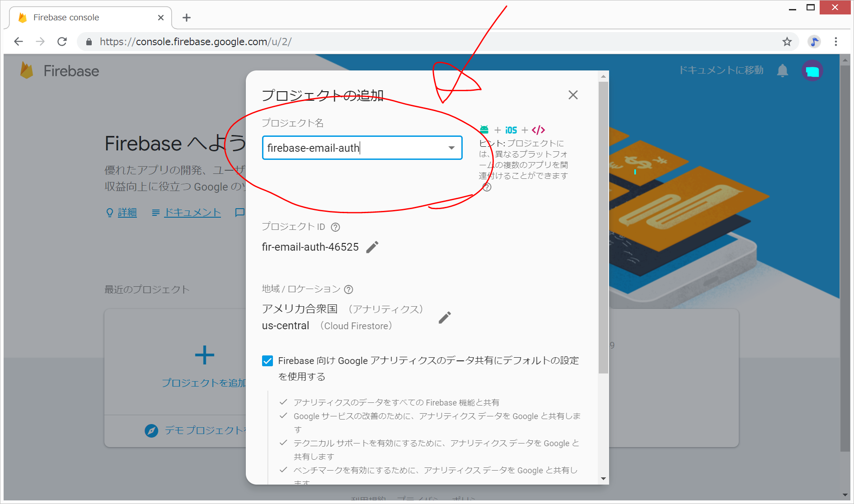Close the add project dialog

573,95
